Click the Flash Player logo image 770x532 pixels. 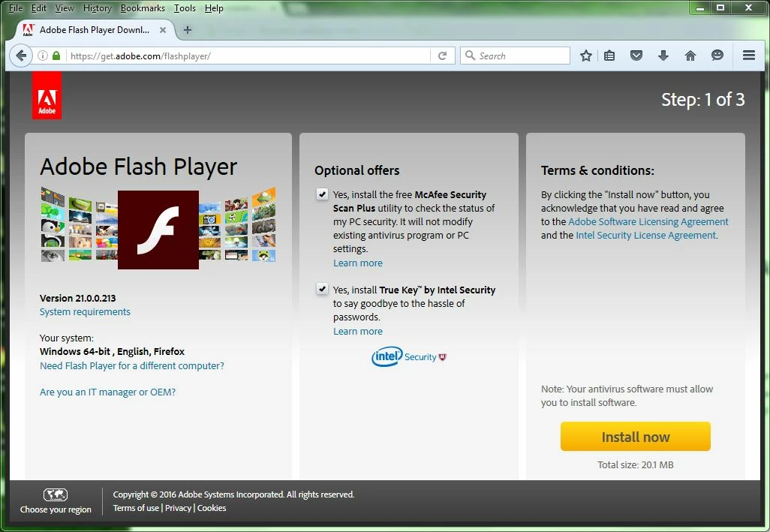pyautogui.click(x=158, y=230)
